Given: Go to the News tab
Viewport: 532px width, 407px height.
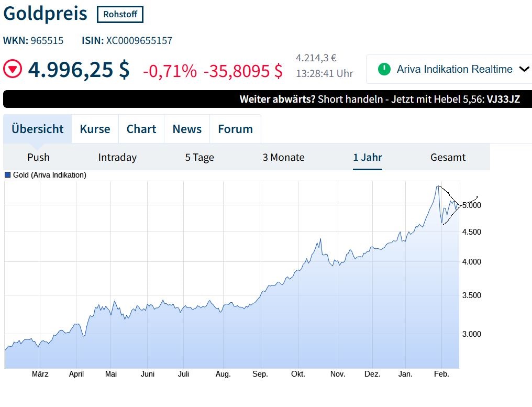Looking at the screenshot, I should (187, 129).
